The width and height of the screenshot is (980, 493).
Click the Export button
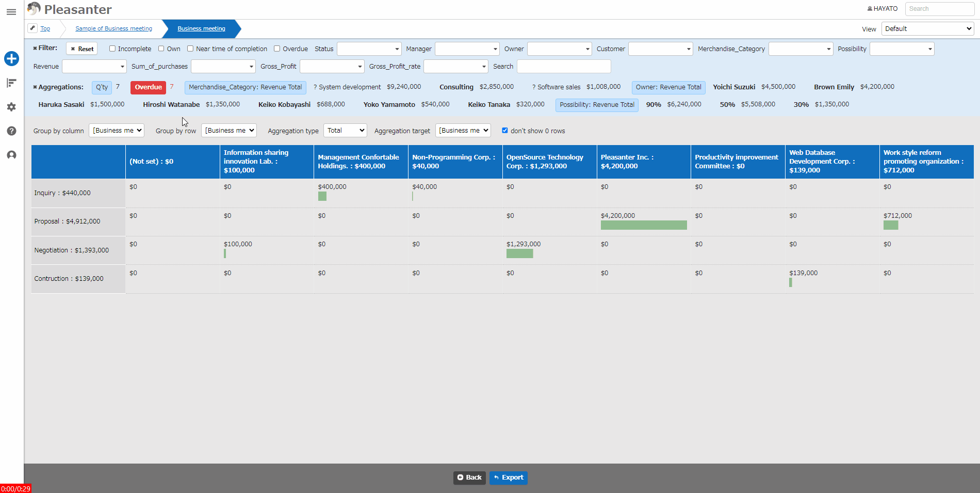pyautogui.click(x=509, y=478)
